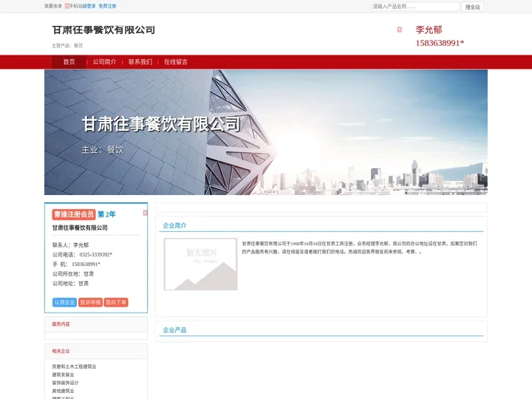Click the header phone number 1583638991*
This screenshot has width=532, height=399.
(x=440, y=43)
